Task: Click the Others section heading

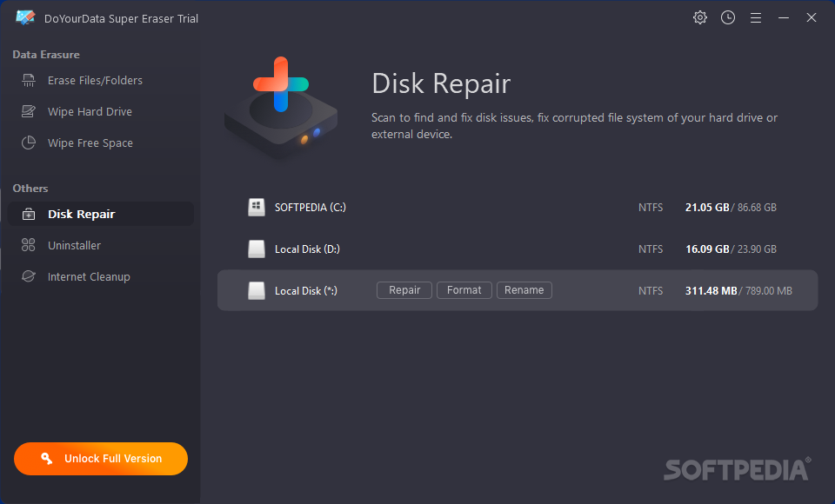Action: pyautogui.click(x=30, y=189)
